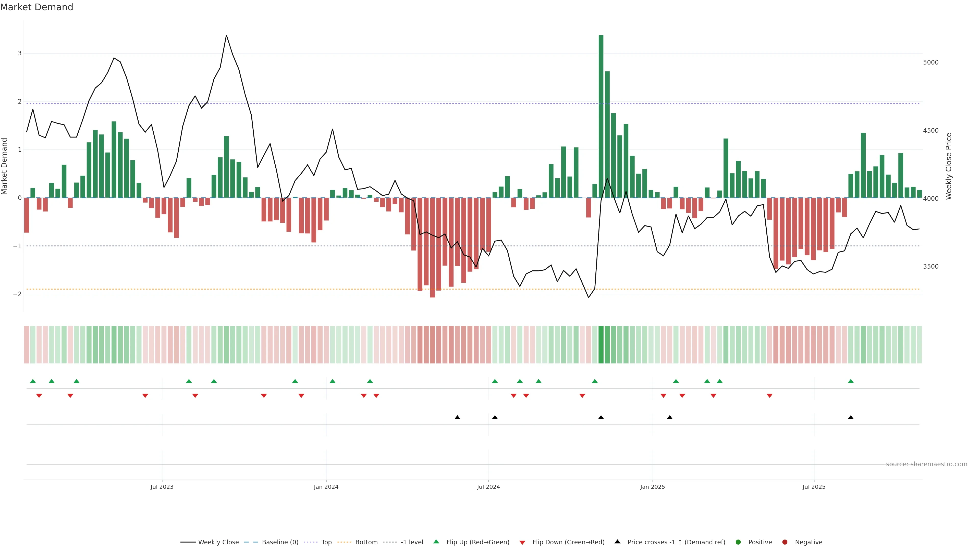Viewport: 980px width, 551px height.
Task: Click the red Negative legend dot
Action: pyautogui.click(x=785, y=542)
